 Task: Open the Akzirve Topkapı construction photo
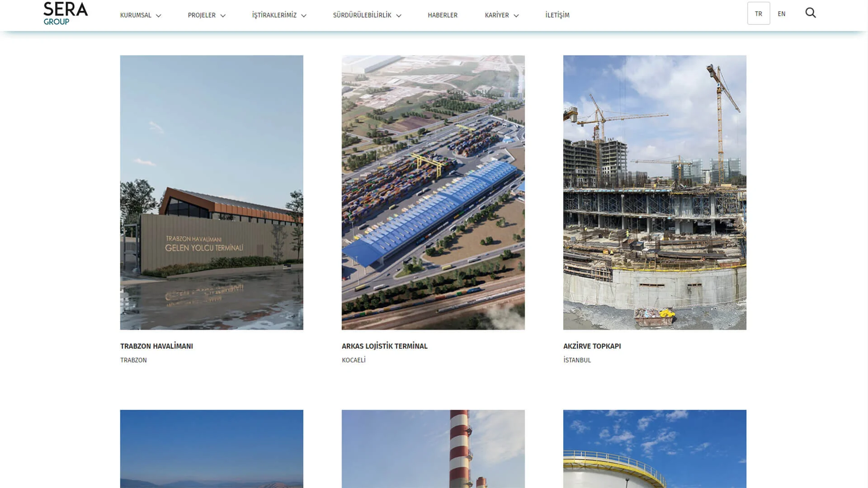(655, 192)
